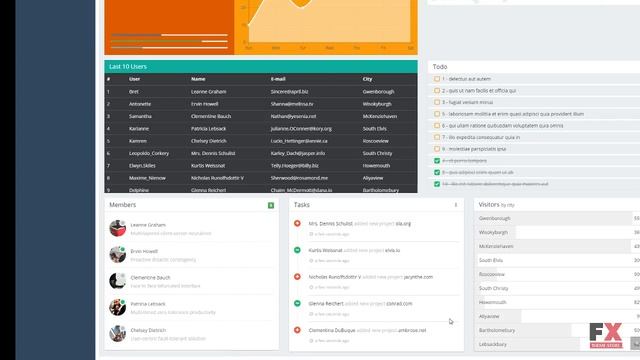The width and height of the screenshot is (640, 360).
Task: Uncheck completed todo '8 - quo adipisci enim'
Action: (x=437, y=172)
